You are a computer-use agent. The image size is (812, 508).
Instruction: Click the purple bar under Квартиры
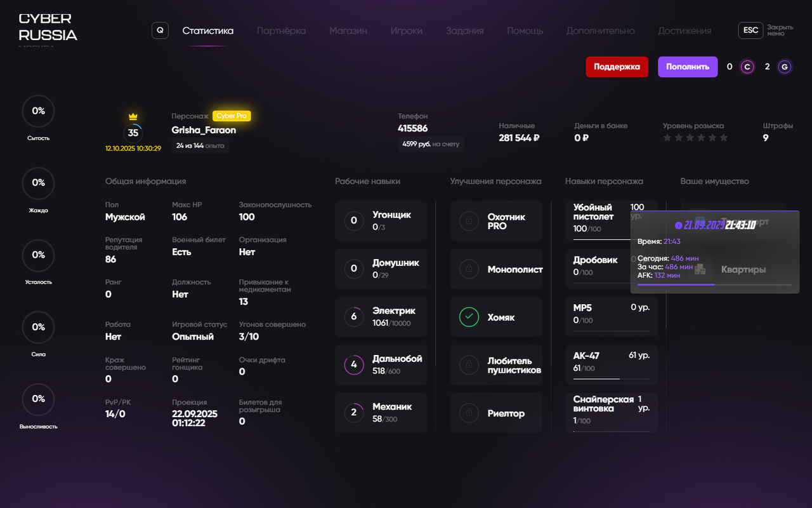click(714, 284)
